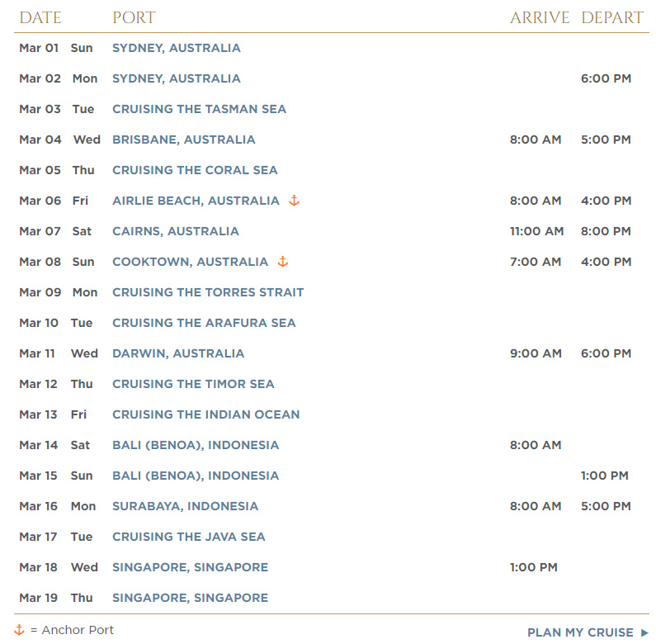The image size is (656, 644).
Task: Open Cruising the Torres Strait entry
Action: point(208,292)
